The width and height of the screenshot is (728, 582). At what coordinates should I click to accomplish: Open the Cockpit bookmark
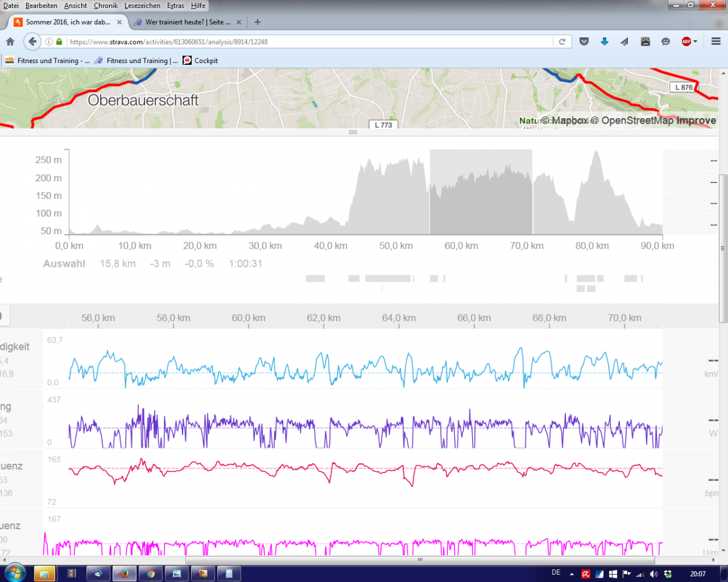[x=200, y=61]
